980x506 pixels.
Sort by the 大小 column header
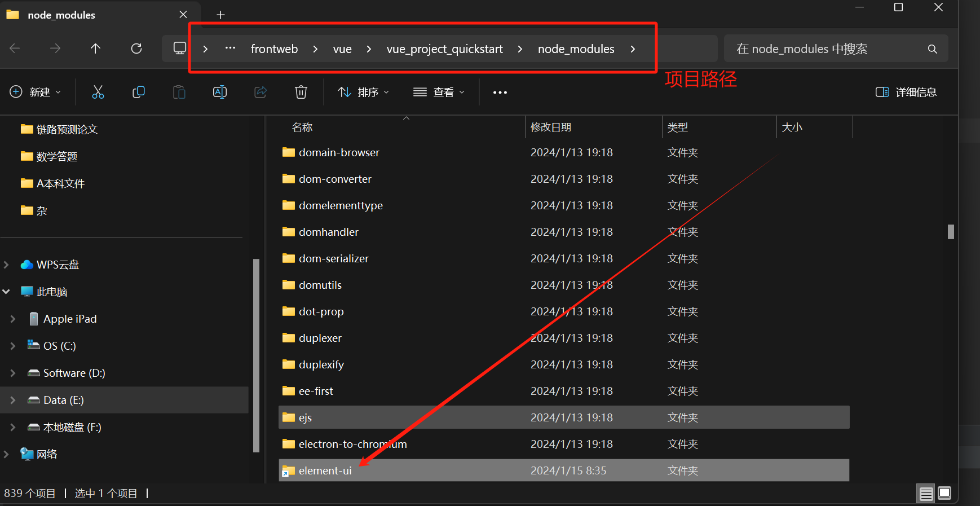tap(815, 127)
